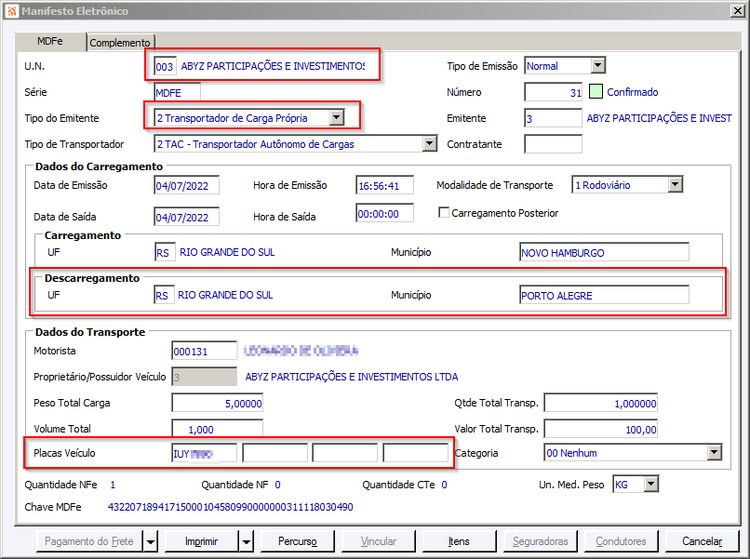Click the Proprietário name ABYZ PARTICIPAÇÕES E INVESTIMENTOS LTDA

tap(352, 377)
